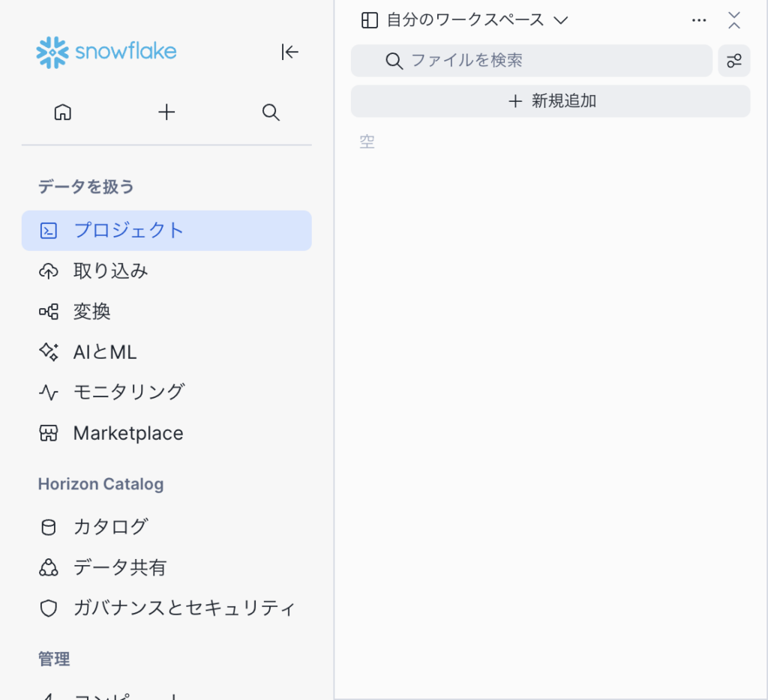Image resolution: width=768 pixels, height=700 pixels.
Task: Open カタログ under Horizon Catalog
Action: pos(110,527)
